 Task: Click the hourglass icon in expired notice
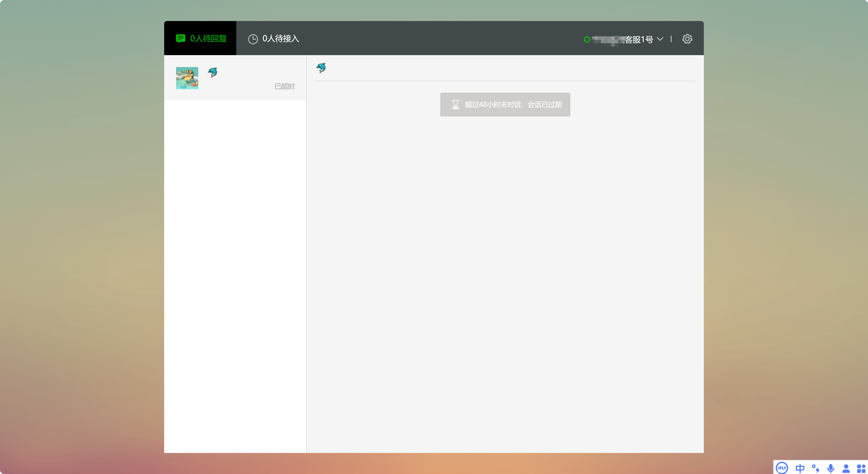[455, 105]
